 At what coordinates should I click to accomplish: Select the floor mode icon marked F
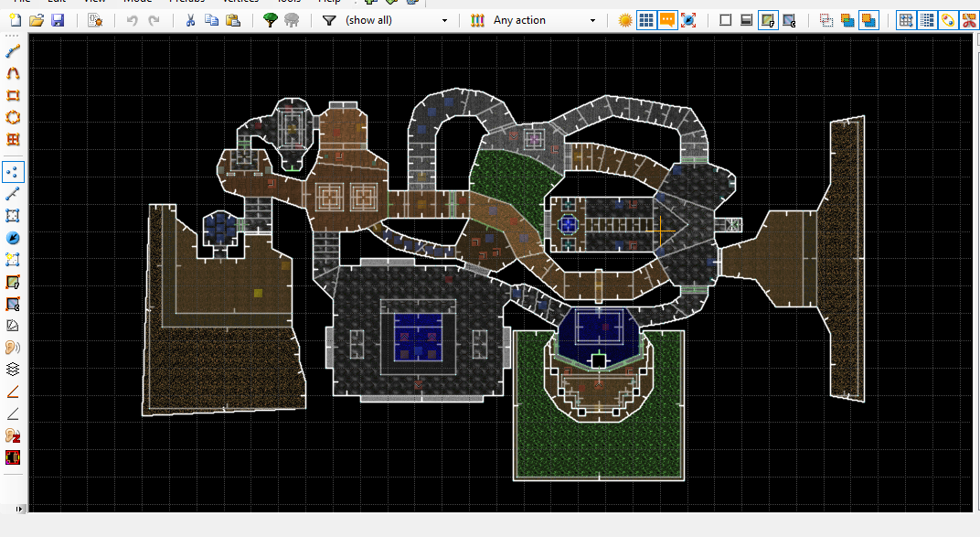tap(13, 282)
